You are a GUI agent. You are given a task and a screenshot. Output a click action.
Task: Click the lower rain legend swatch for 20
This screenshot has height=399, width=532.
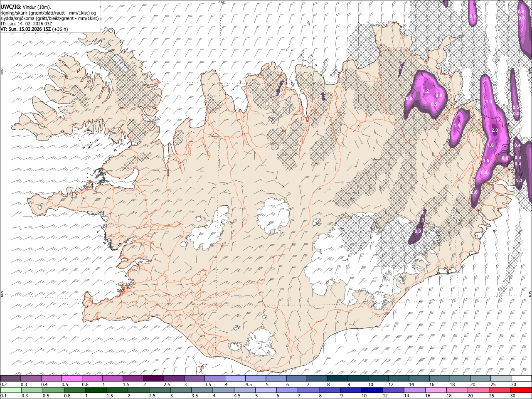478,390
